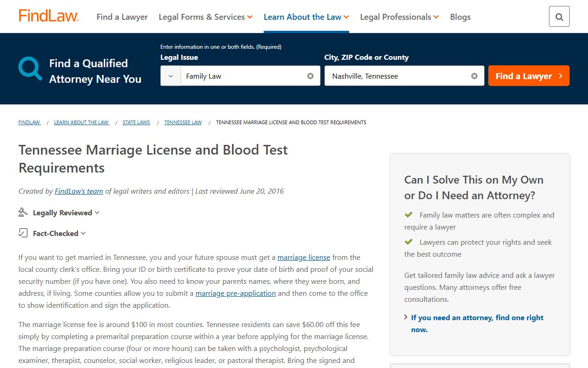
Task: Click the FindLaw logo
Action: (x=48, y=16)
